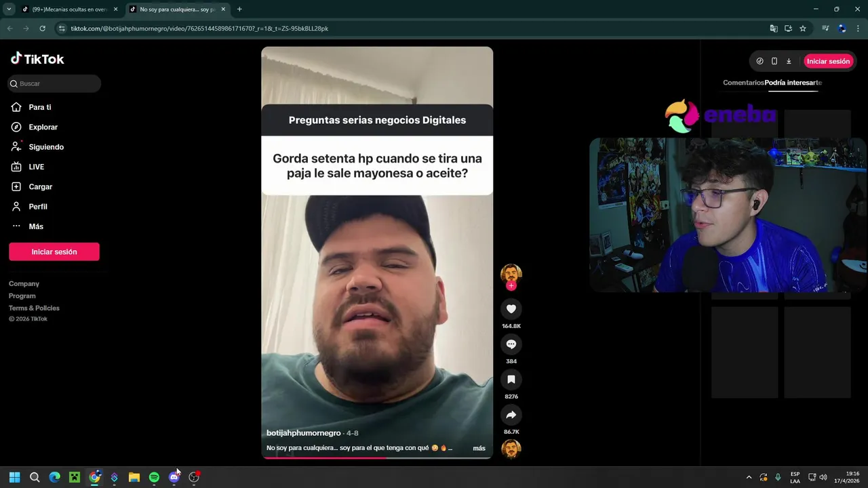Click the pink 'Iniciar sesión' sidebar button
Viewport: 868px width, 488px height.
click(x=54, y=251)
